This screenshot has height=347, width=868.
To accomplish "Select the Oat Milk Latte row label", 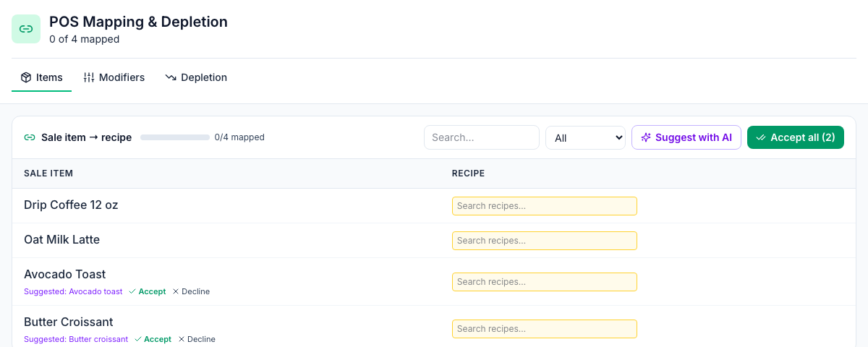I will 61,240.
